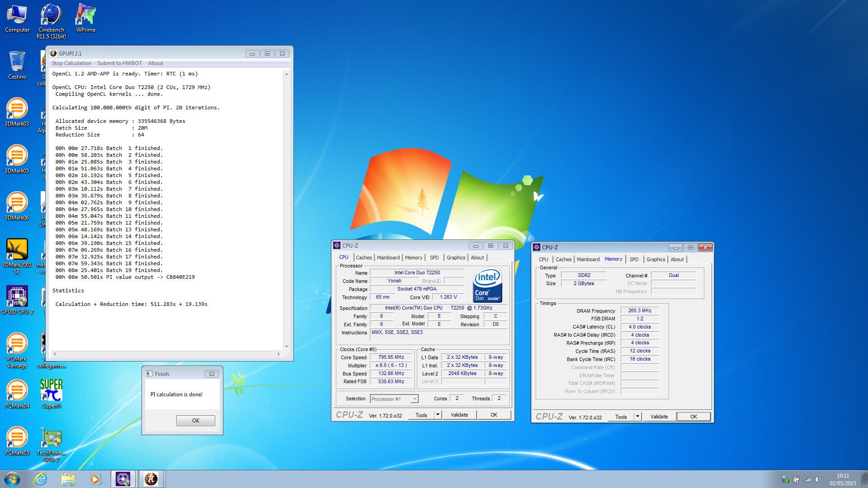The width and height of the screenshot is (868, 488).
Task: Launch the 3DMark06 shortcut
Action: [17, 206]
